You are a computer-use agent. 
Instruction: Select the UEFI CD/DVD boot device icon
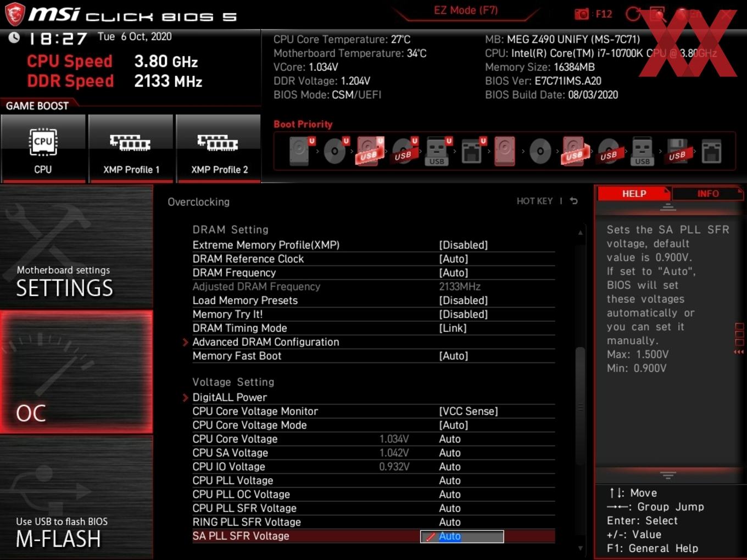pyautogui.click(x=335, y=151)
